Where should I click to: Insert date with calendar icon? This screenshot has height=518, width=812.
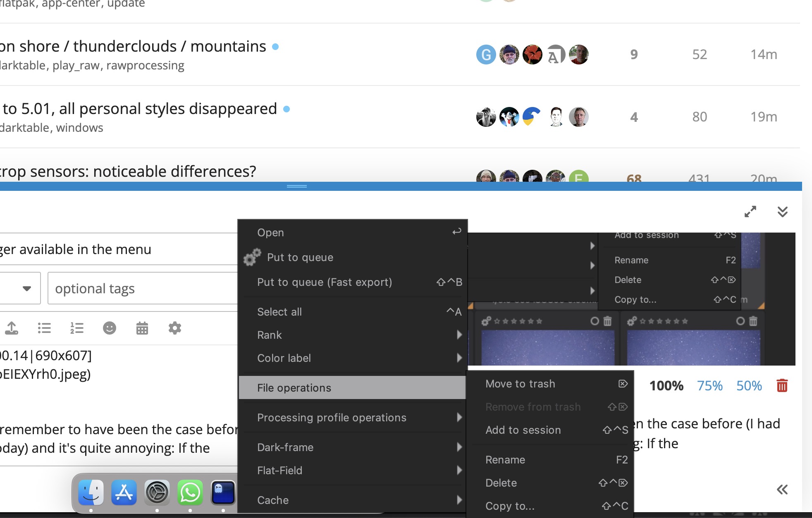[142, 328]
